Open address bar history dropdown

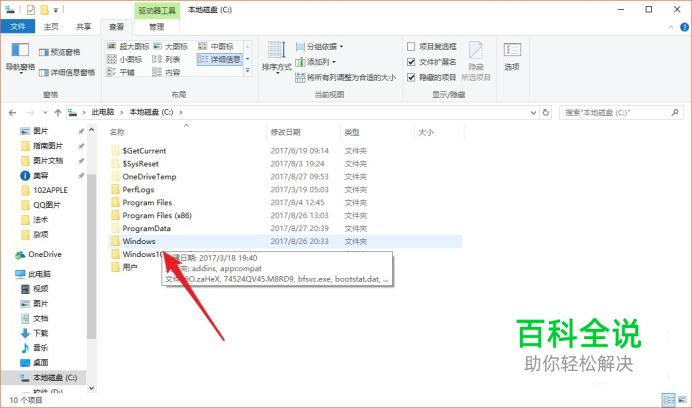(x=533, y=113)
